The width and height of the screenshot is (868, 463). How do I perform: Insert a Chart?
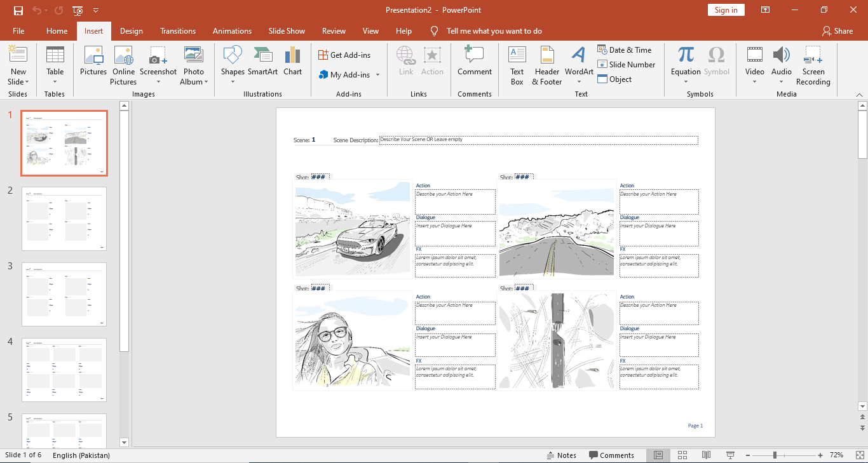292,62
